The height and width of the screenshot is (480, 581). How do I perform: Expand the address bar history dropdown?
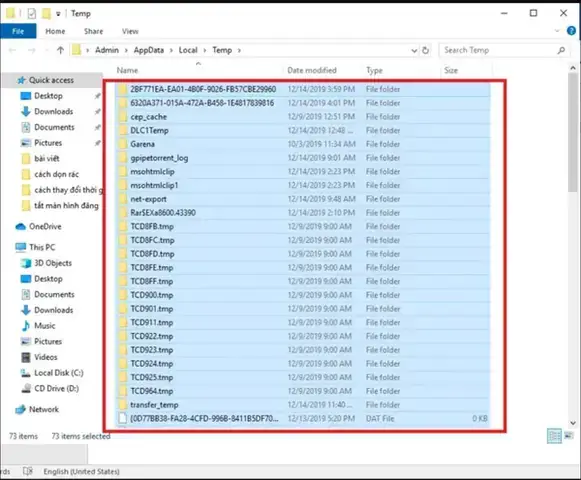(414, 50)
